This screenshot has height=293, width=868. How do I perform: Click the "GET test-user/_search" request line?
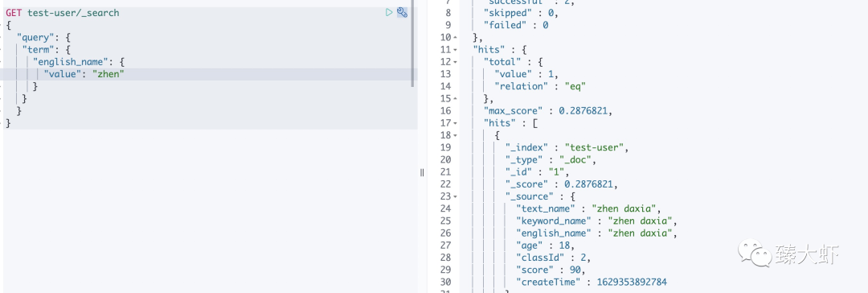(x=63, y=13)
